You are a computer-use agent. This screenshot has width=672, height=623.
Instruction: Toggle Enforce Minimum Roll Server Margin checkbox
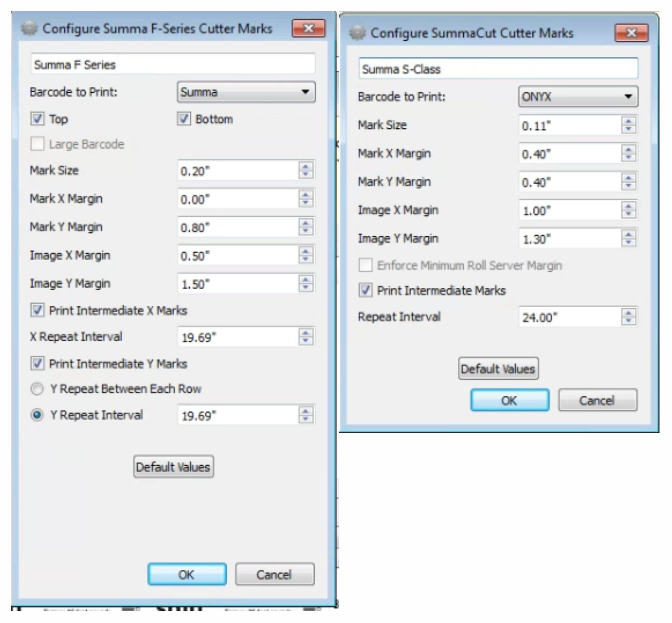point(365,265)
